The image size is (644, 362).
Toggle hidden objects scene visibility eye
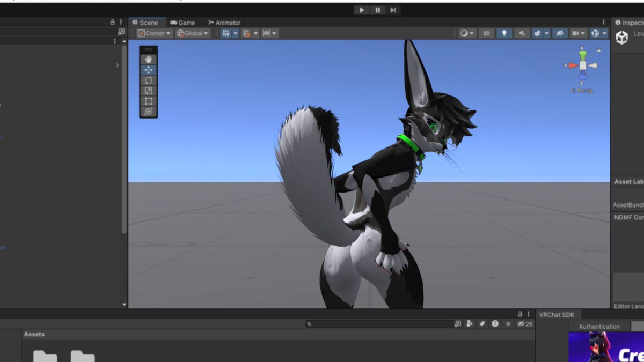(560, 33)
